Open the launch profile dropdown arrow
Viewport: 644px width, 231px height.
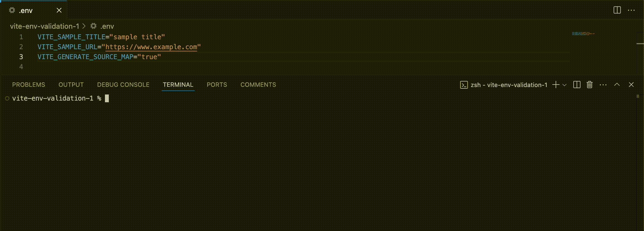564,85
